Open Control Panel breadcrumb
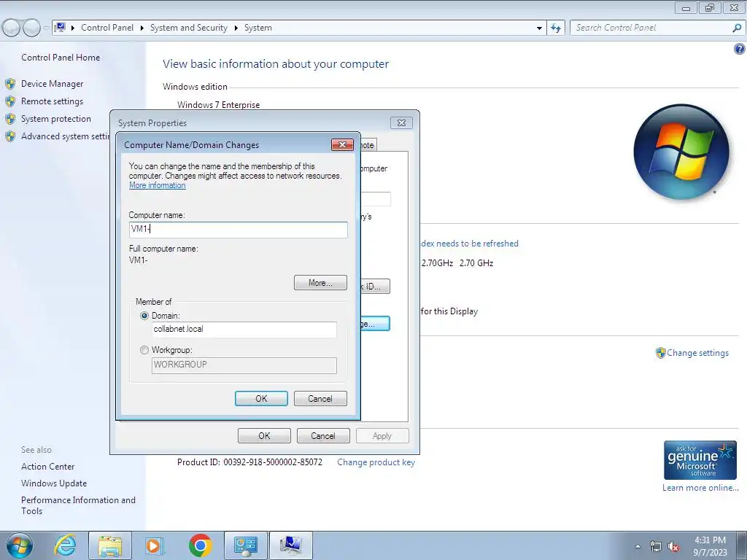The width and height of the screenshot is (747, 560). pyautogui.click(x=107, y=28)
